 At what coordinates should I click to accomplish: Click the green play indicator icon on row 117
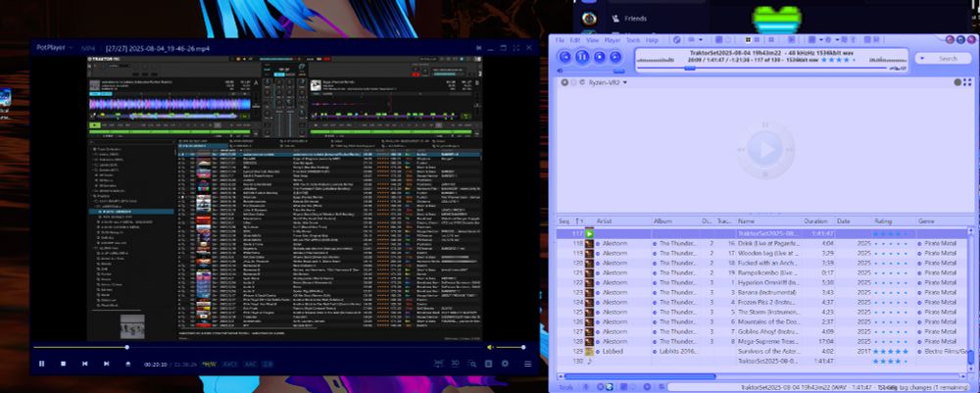(x=589, y=233)
